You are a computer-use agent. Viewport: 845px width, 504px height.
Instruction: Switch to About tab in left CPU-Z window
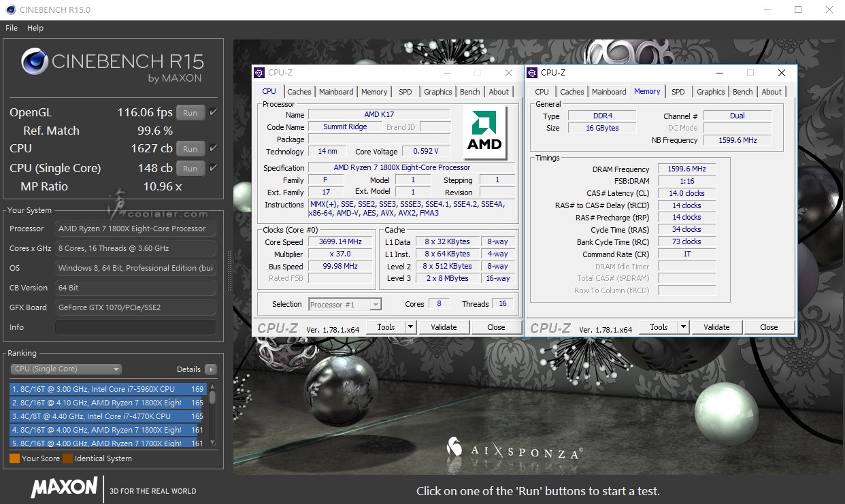(x=499, y=92)
